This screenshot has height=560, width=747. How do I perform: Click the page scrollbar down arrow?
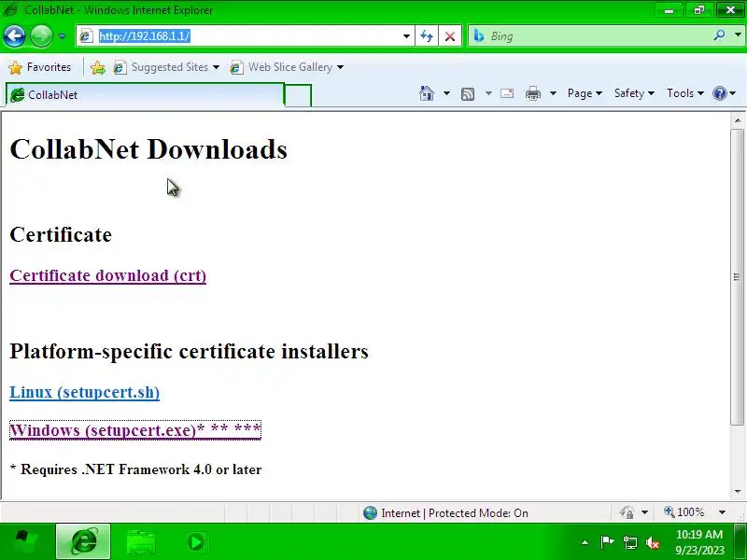738,492
